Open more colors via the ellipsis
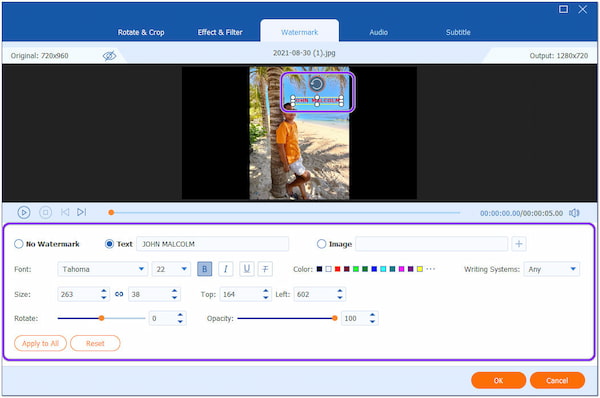 [430, 269]
